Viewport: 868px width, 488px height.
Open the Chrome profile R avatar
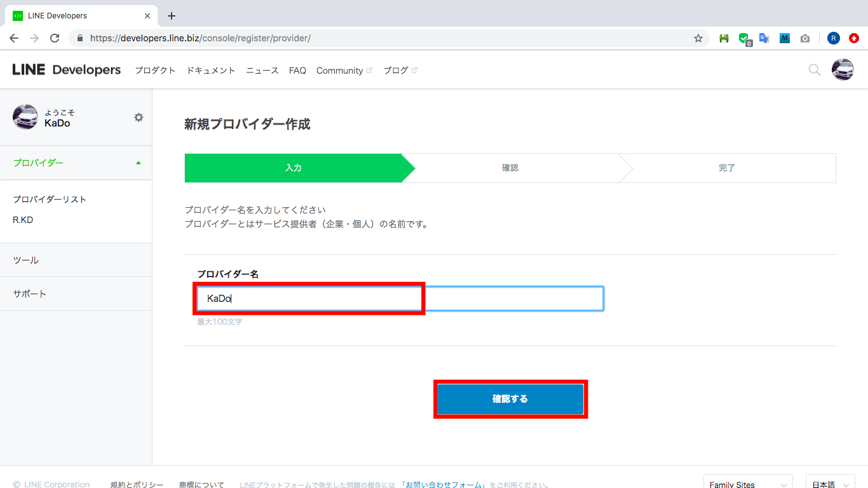834,38
